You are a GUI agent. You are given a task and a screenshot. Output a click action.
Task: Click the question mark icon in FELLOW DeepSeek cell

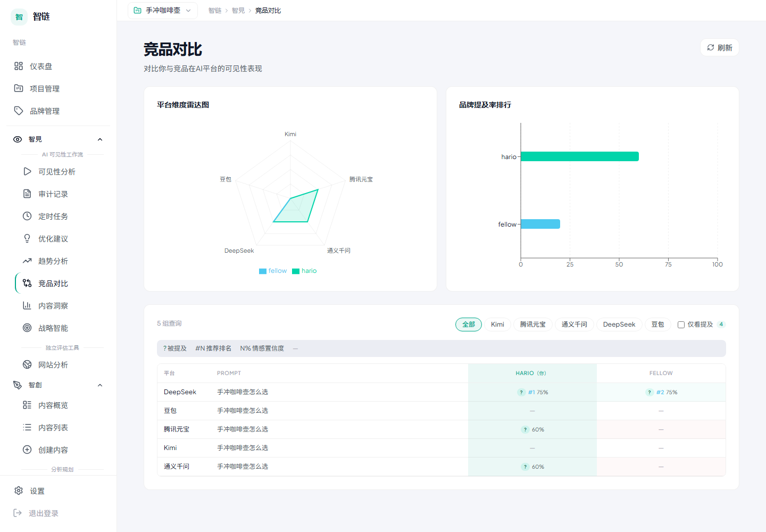pos(650,393)
